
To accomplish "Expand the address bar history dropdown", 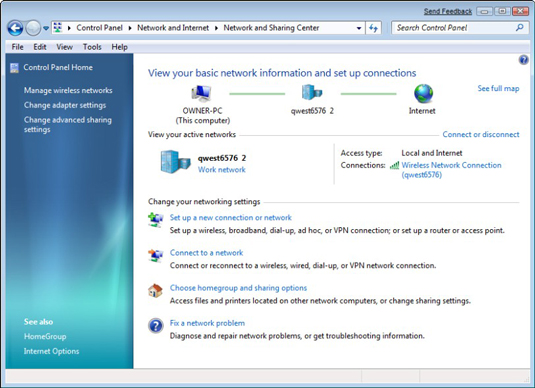I will point(359,28).
